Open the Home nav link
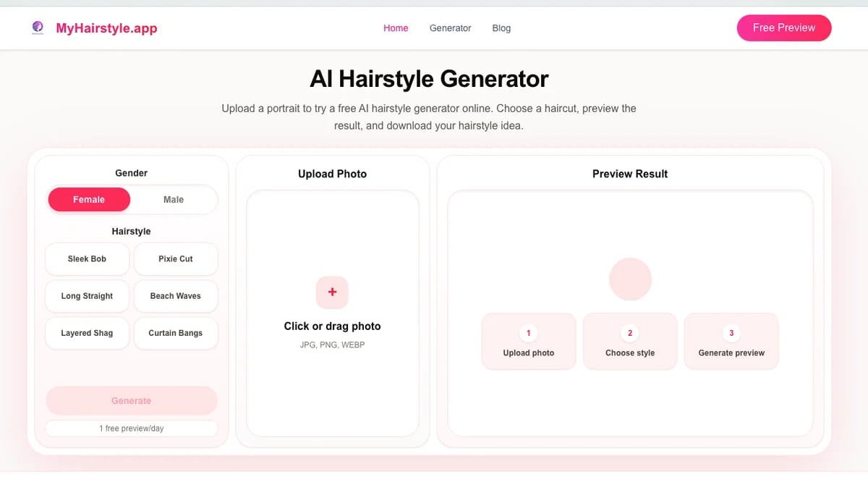The image size is (868, 477). click(x=396, y=28)
